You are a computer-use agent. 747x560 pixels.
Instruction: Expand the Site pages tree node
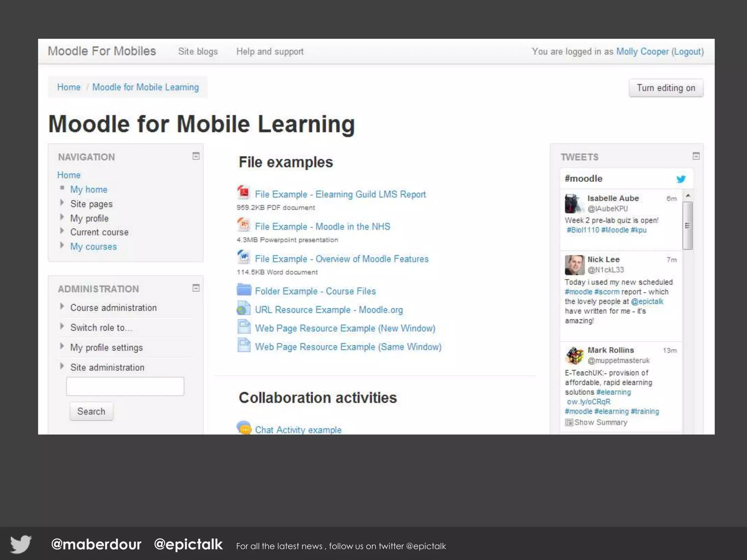62,203
